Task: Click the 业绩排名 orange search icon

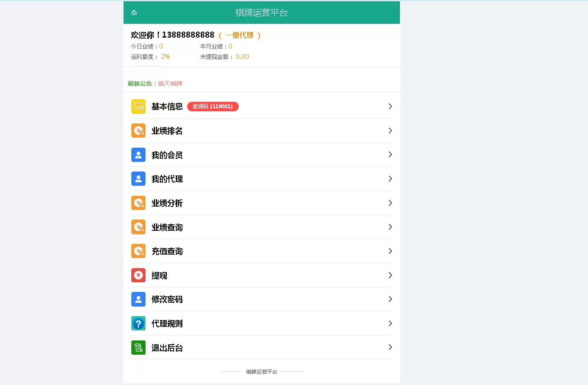Action: click(138, 130)
